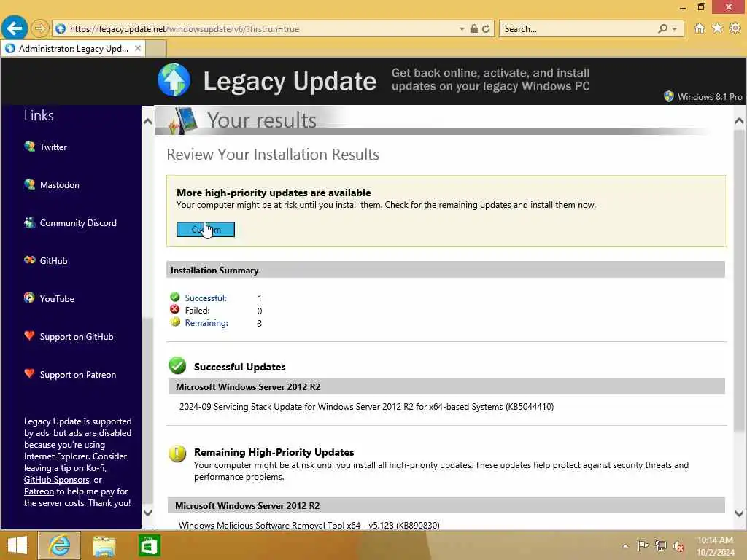Click the Community Discord people icon
Screen dimensions: 747x560
29,222
